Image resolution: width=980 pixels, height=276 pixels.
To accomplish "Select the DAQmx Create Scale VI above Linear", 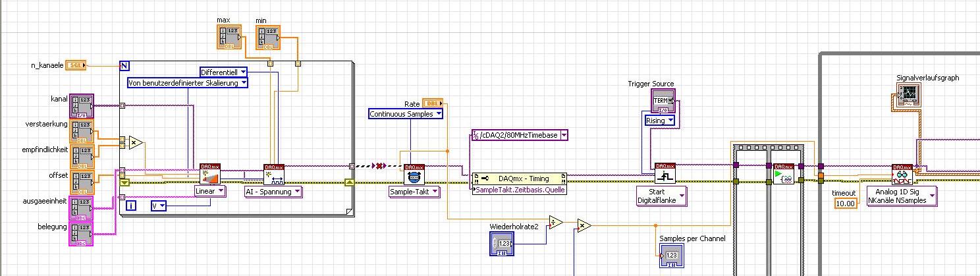I will pyautogui.click(x=210, y=174).
